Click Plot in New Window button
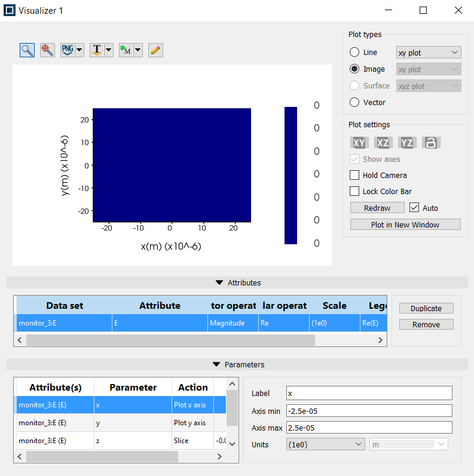This screenshot has width=474, height=476. coord(405,225)
